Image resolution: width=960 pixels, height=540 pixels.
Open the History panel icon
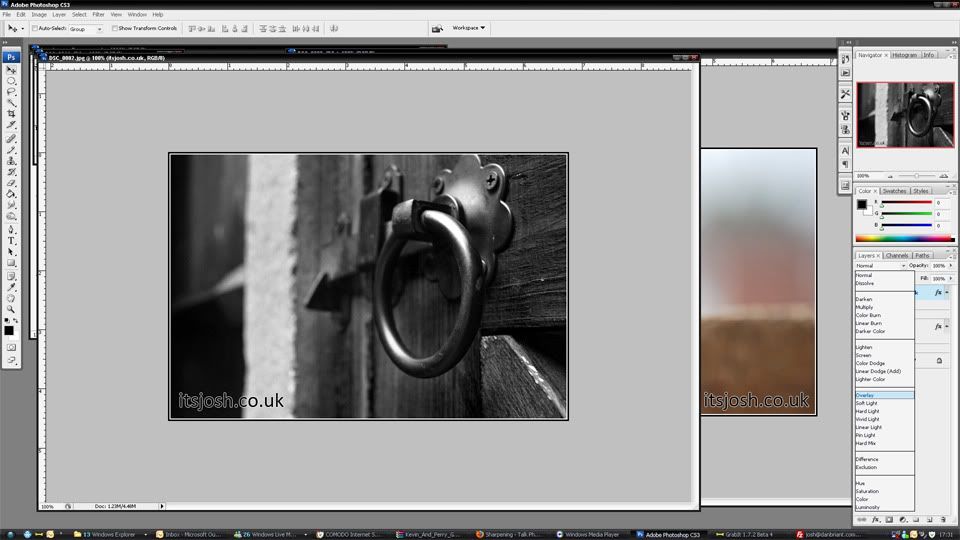[845, 59]
